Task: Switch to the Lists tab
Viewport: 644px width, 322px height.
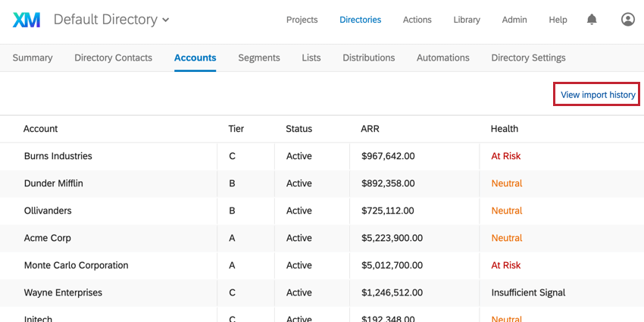Action: pos(311,58)
